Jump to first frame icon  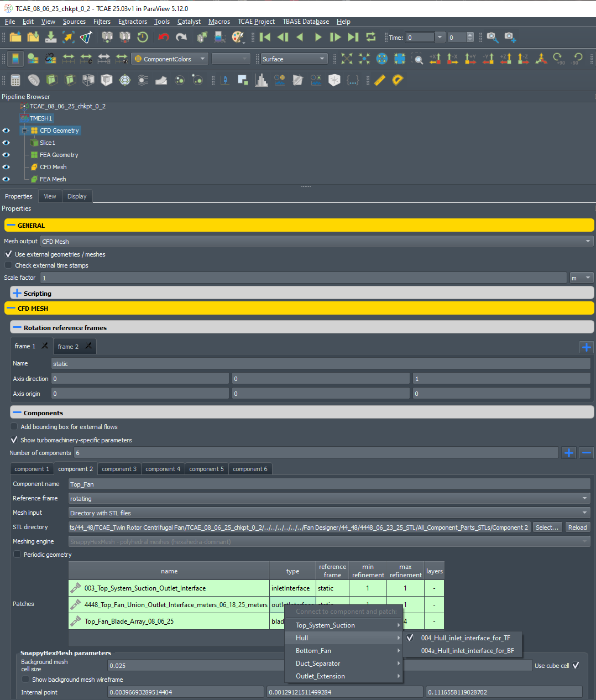(265, 37)
